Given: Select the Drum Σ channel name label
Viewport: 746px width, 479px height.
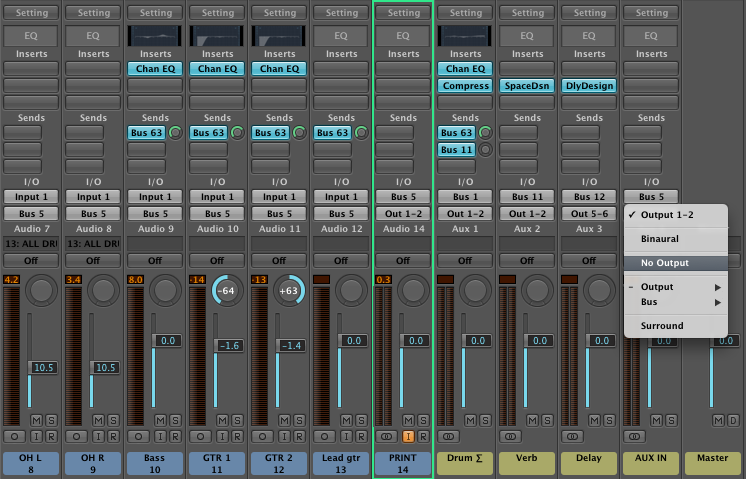Looking at the screenshot, I should (x=465, y=464).
